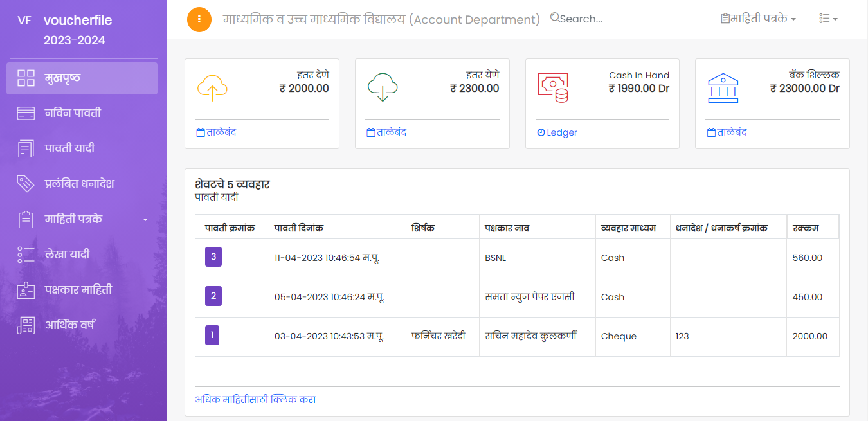This screenshot has height=421, width=868.
Task: Click the नविन पावती card icon in sidebar
Action: 26,114
